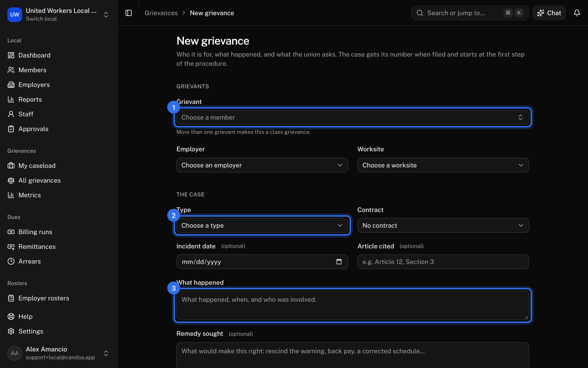The image size is (588, 368).
Task: Open the notifications bell
Action: [577, 13]
